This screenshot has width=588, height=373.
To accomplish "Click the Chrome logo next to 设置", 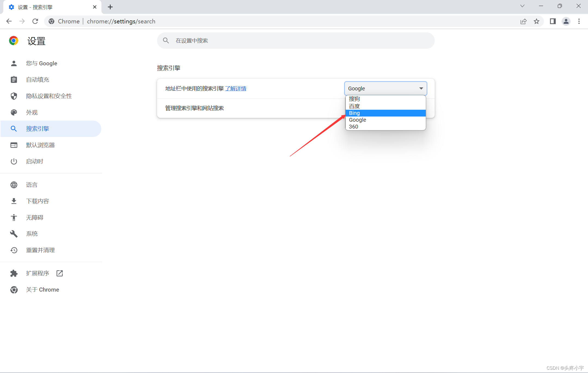I will [14, 41].
